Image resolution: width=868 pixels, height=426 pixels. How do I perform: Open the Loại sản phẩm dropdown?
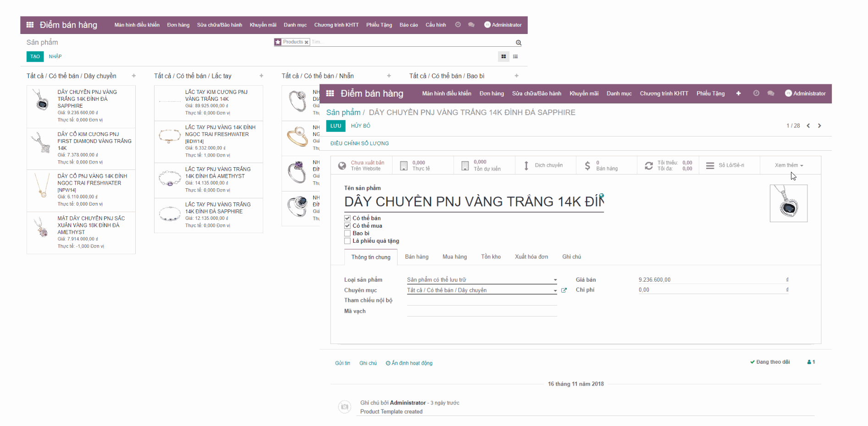pos(555,279)
